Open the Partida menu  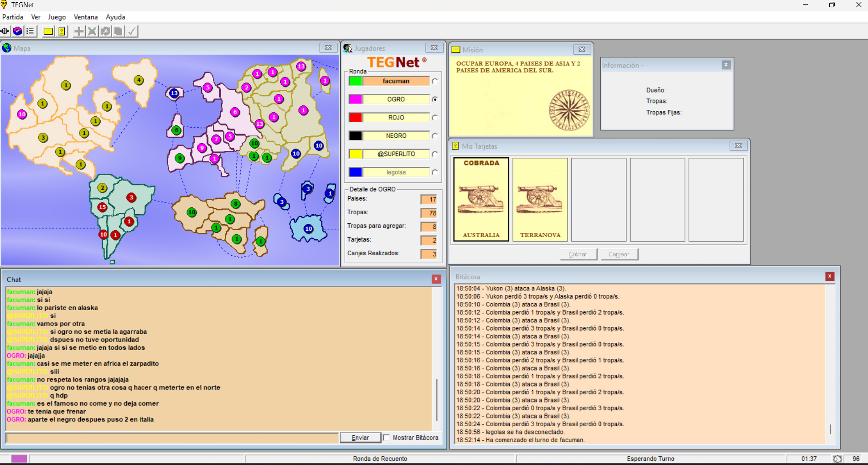13,17
